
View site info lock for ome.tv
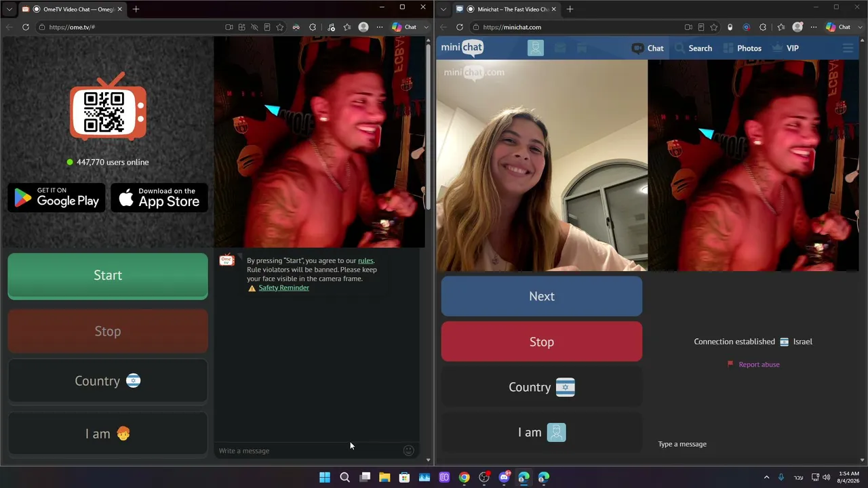(x=42, y=27)
